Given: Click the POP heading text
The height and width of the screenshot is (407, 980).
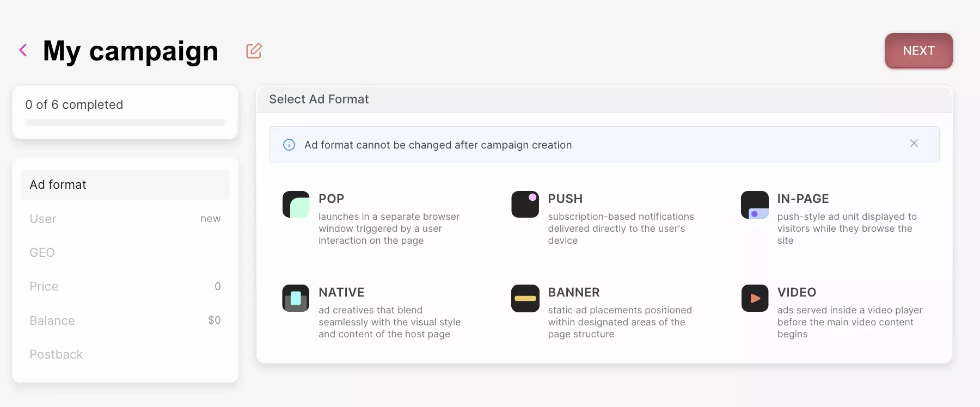Looking at the screenshot, I should click(331, 199).
